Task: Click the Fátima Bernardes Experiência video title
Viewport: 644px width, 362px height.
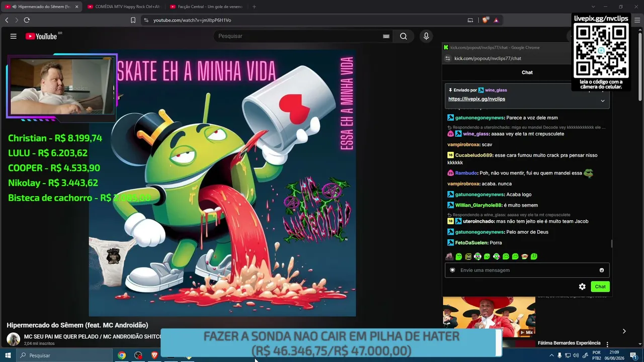Action: tap(569, 343)
